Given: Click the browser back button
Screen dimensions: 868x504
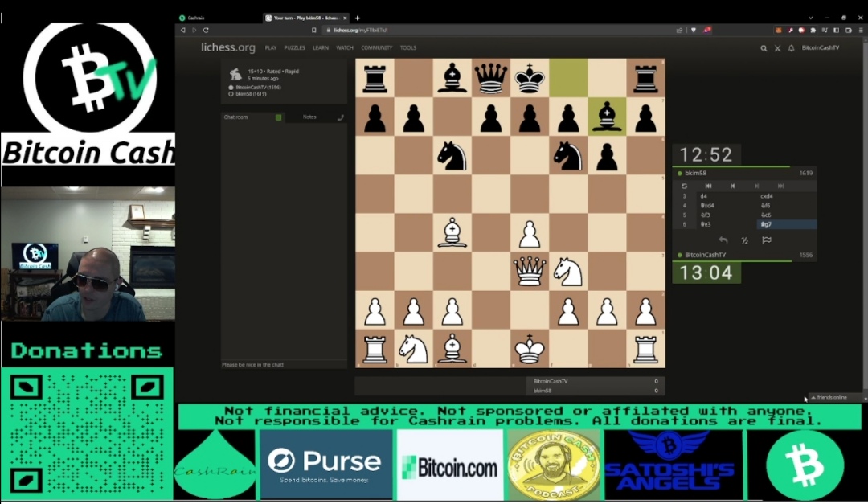Looking at the screenshot, I should point(183,30).
